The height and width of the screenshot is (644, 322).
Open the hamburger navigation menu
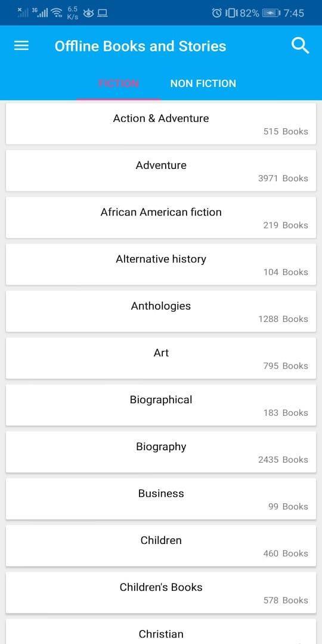(x=21, y=45)
